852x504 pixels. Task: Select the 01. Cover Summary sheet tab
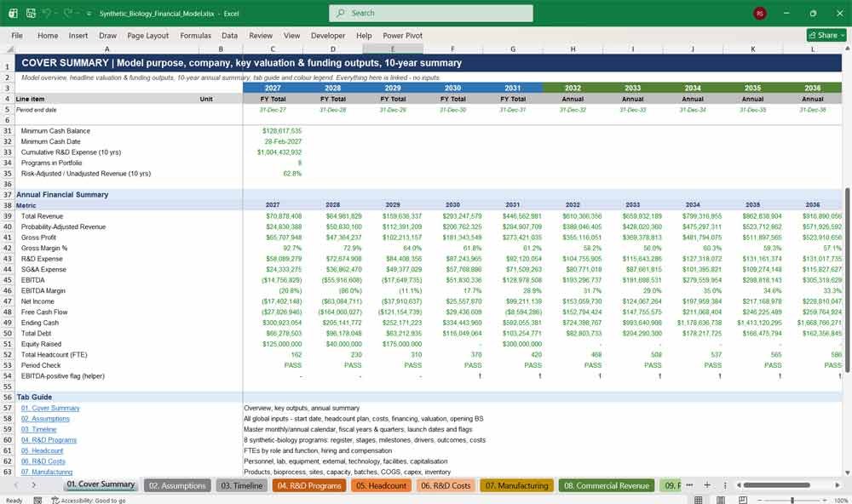coord(101,484)
